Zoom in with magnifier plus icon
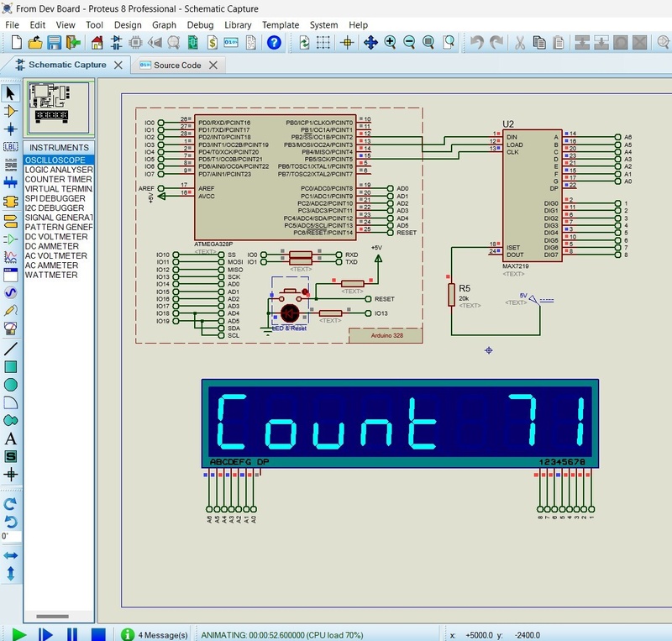Image resolution: width=672 pixels, height=641 pixels. (390, 43)
